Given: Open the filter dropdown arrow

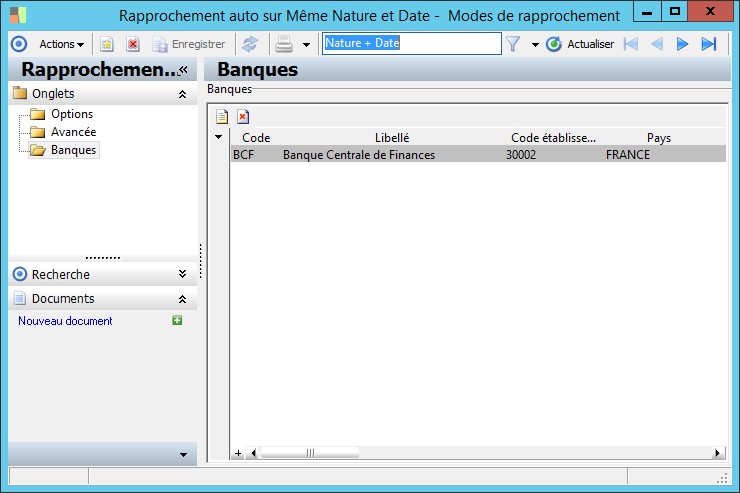Looking at the screenshot, I should pyautogui.click(x=535, y=45).
